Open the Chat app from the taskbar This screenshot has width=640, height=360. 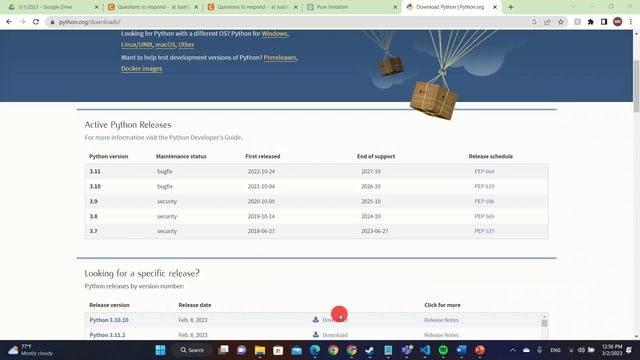click(x=242, y=350)
